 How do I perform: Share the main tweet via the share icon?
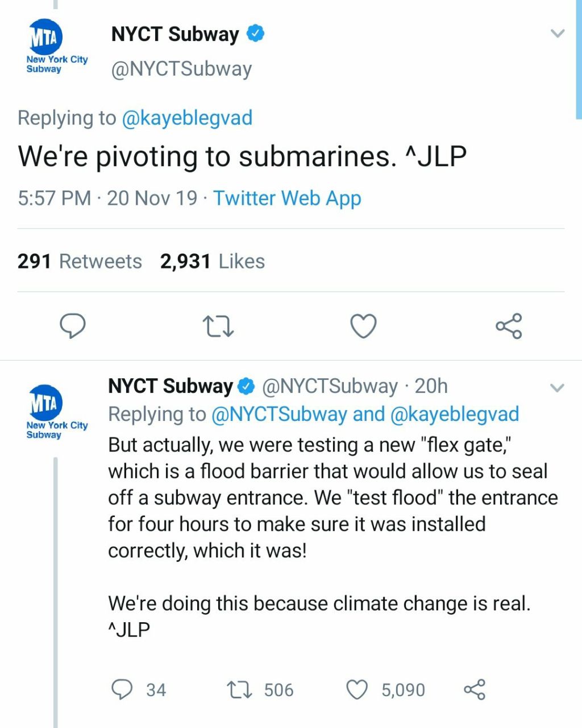[x=509, y=326]
